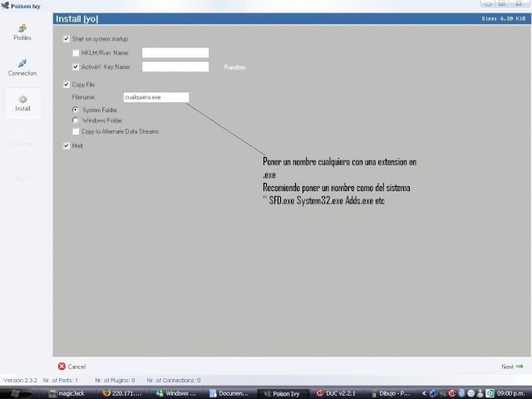Enable Copy to Alternate Data Streams
The width and height of the screenshot is (532, 399).
tap(76, 131)
